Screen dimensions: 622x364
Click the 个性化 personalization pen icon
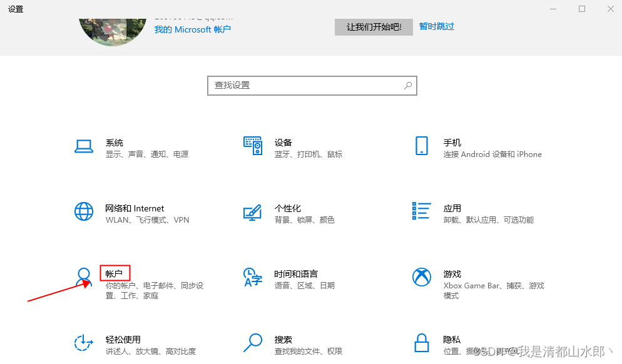pyautogui.click(x=252, y=212)
